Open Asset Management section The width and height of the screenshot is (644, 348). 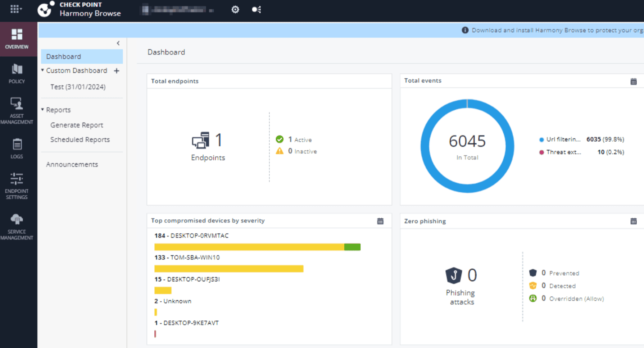coord(17,111)
